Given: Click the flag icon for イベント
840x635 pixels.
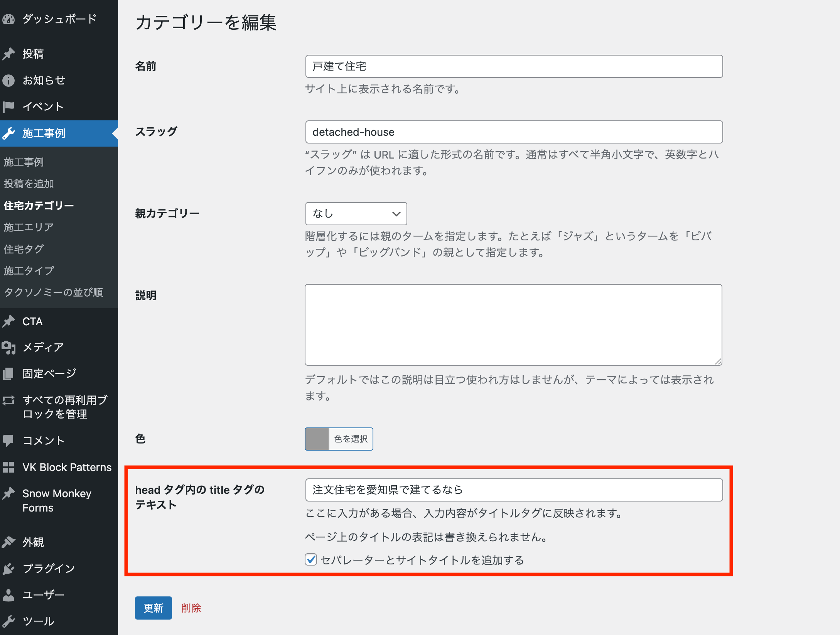Looking at the screenshot, I should coord(8,106).
